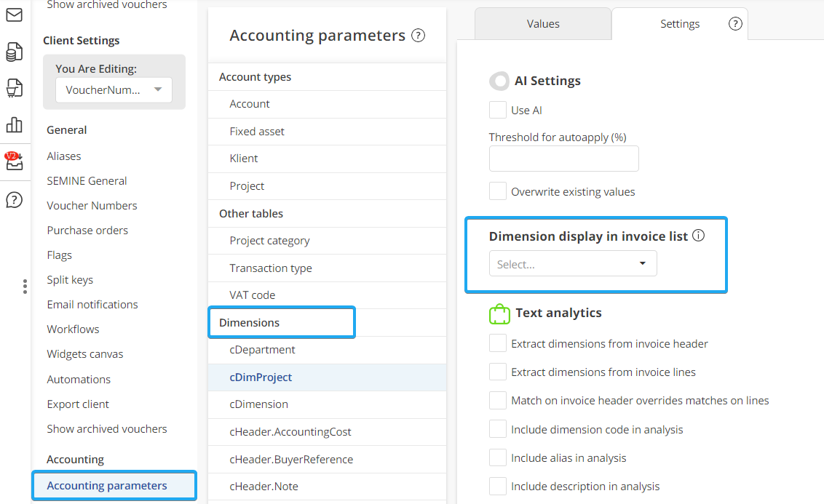Select the Settings tab
This screenshot has width=824, height=504.
point(679,24)
